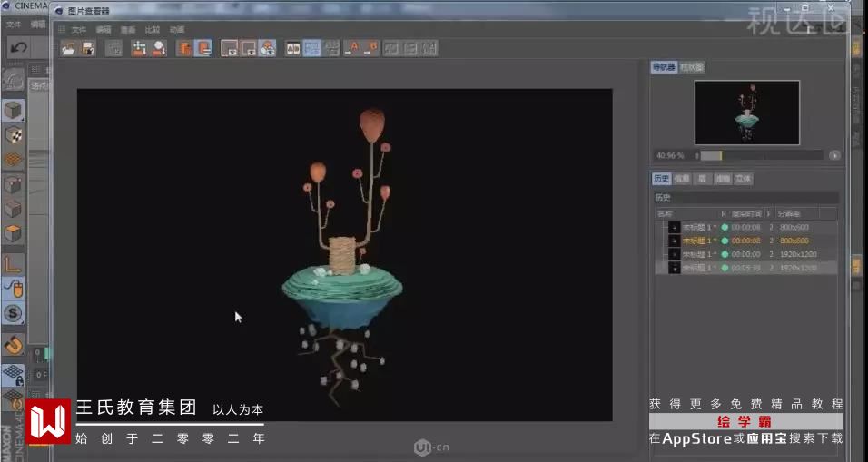Click the orange icon with blue cross arrows
Image resolution: width=868 pixels, height=462 pixels.
coord(139,49)
